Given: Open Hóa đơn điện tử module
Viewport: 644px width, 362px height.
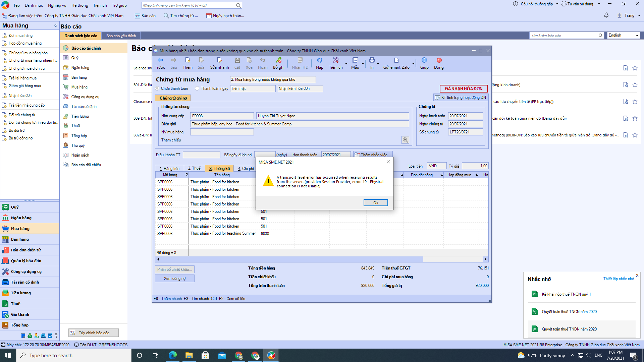Looking at the screenshot, I should (30, 250).
